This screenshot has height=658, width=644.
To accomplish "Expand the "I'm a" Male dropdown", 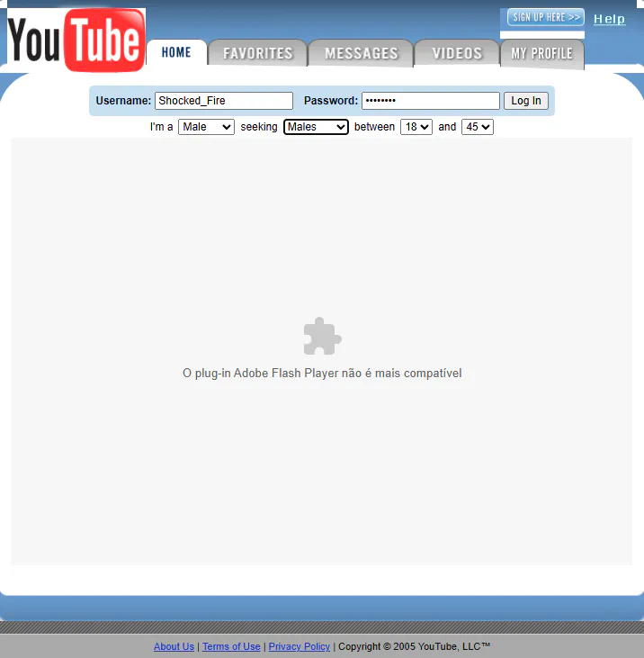I will pyautogui.click(x=206, y=127).
